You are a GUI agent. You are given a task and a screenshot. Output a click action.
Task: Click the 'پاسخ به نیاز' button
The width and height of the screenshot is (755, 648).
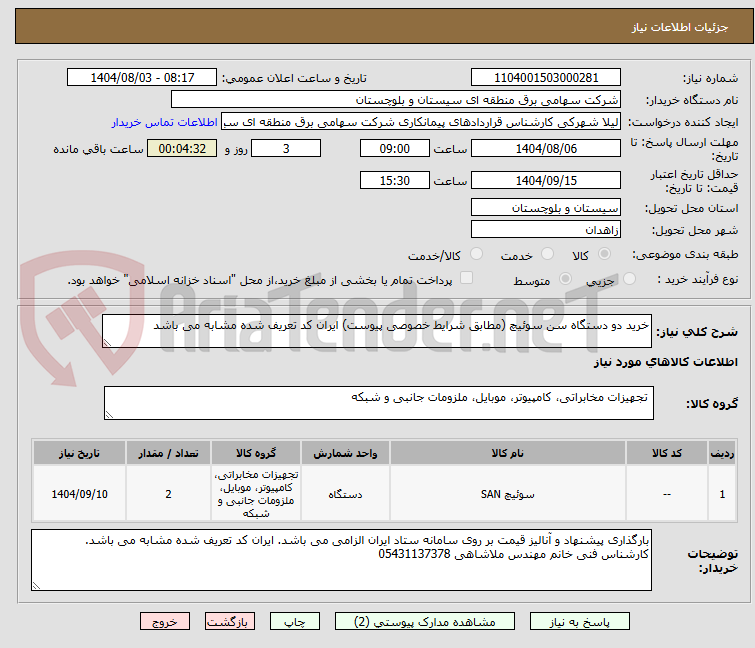[579, 622]
